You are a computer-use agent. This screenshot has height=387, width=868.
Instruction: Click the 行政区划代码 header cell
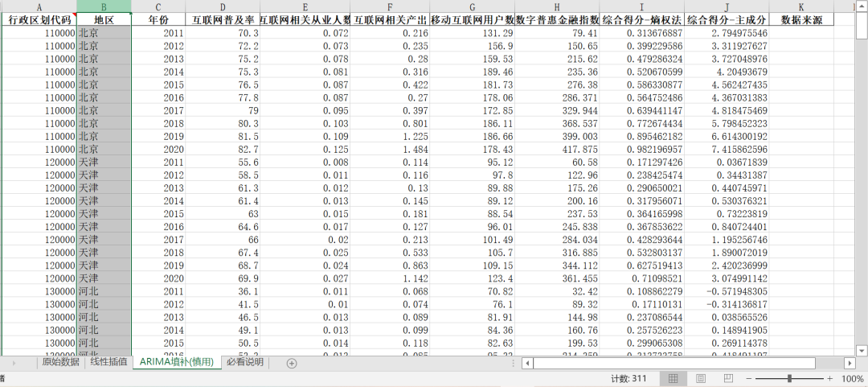[x=39, y=20]
